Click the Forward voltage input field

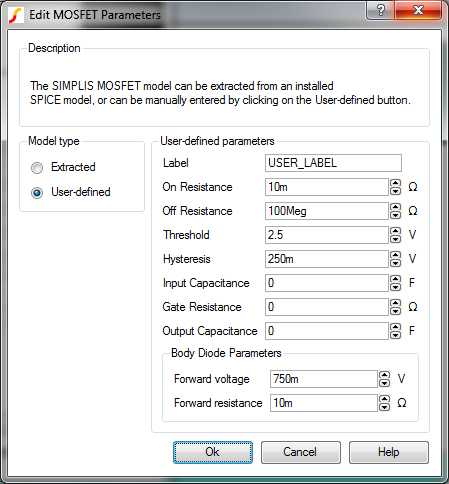tap(324, 379)
